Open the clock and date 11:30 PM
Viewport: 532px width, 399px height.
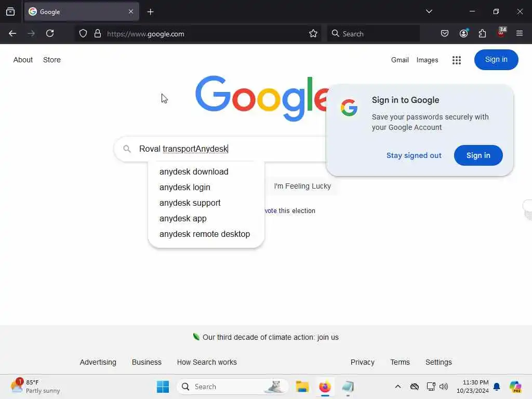(472, 387)
